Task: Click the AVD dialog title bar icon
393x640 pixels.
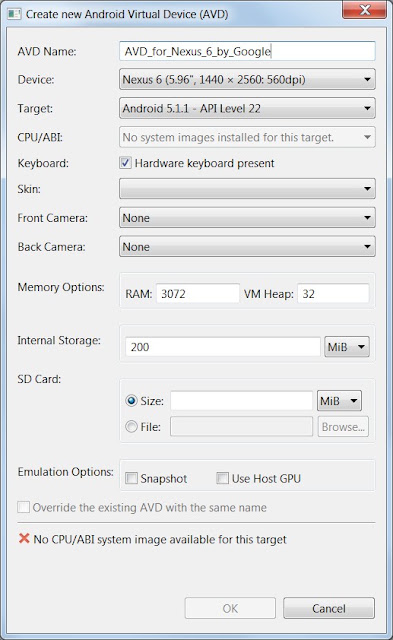Action: (x=14, y=14)
